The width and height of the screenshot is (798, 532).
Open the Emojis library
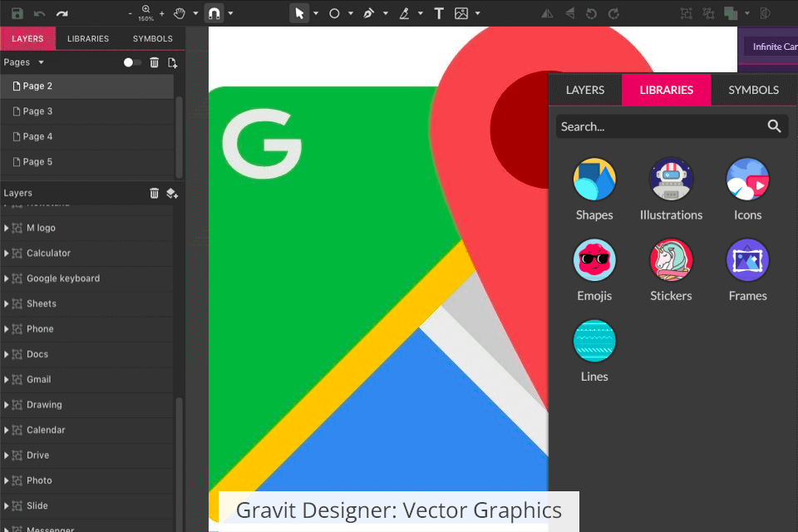pos(594,270)
